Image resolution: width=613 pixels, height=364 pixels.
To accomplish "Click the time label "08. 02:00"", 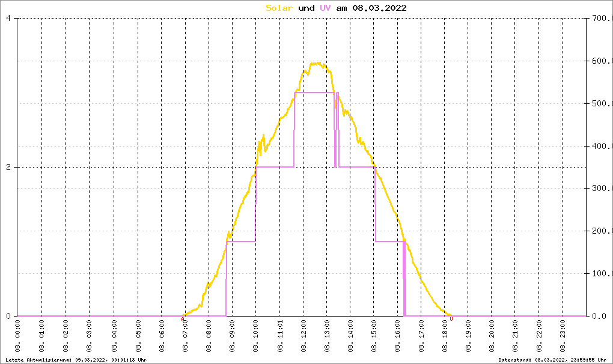I will [x=66, y=336].
